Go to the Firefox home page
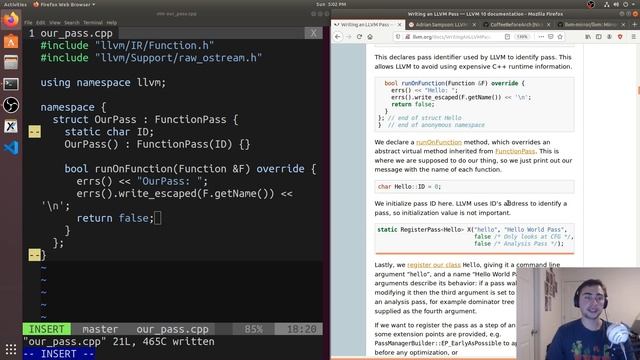This screenshot has height=360, width=640. tap(370, 37)
